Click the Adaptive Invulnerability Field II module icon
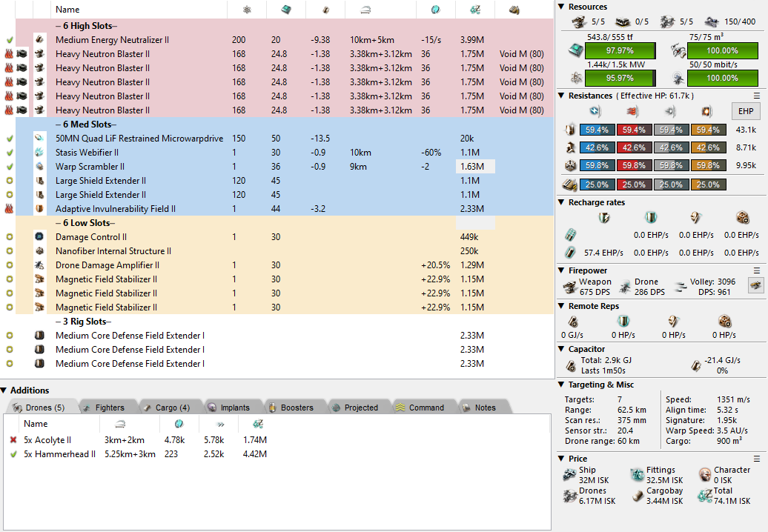Viewport: 768px width, 532px height. coord(39,209)
